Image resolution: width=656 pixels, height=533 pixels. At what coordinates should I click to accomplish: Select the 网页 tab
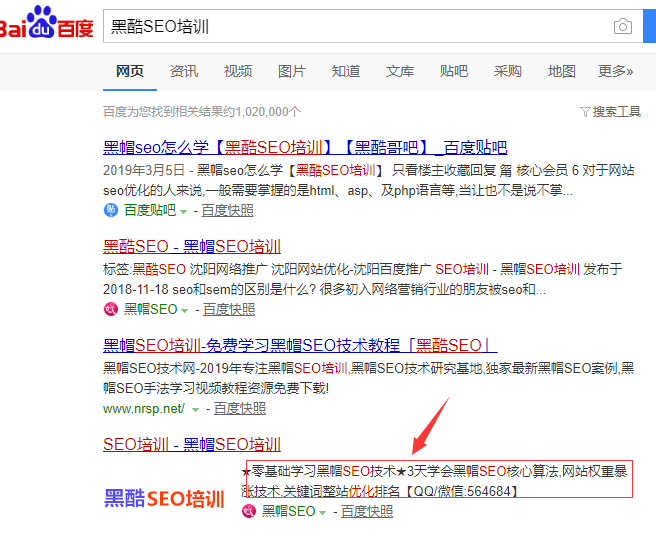point(130,71)
